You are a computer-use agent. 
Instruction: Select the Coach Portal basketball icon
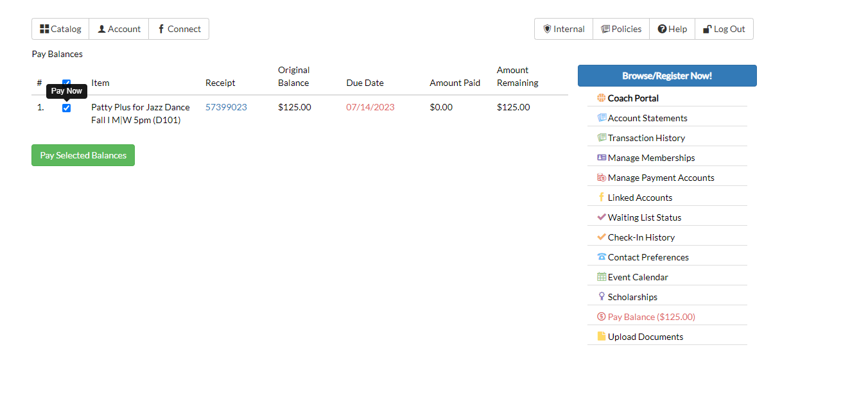pos(601,97)
